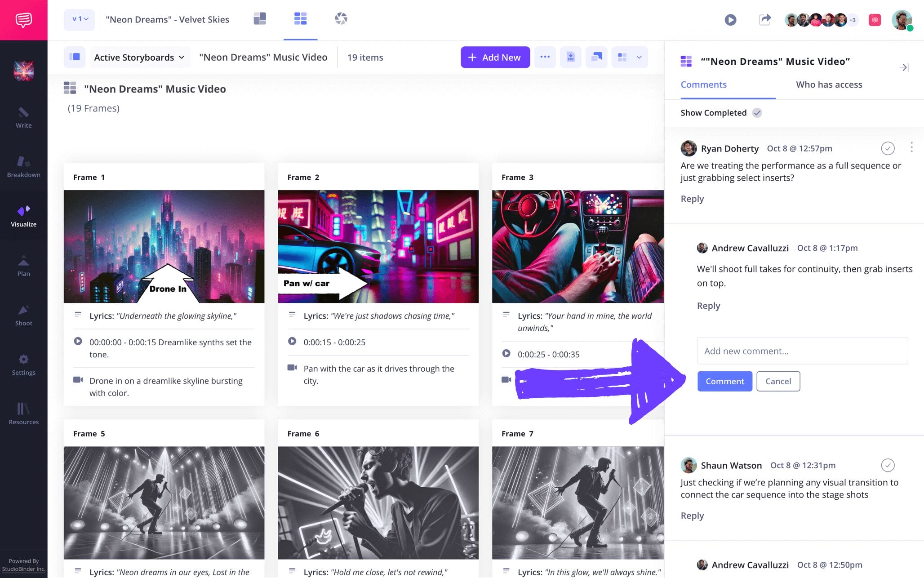Switch to the shot-list layout icon in header

tap(260, 19)
